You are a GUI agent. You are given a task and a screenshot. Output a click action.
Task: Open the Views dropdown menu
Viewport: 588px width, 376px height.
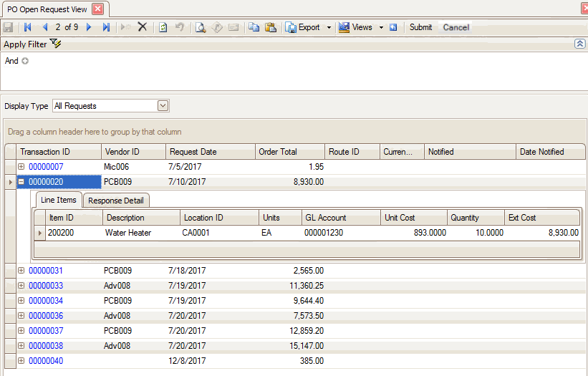[x=382, y=27]
